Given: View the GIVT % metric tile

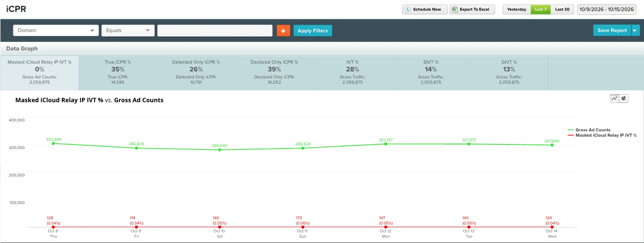Looking at the screenshot, I should pos(509,73).
